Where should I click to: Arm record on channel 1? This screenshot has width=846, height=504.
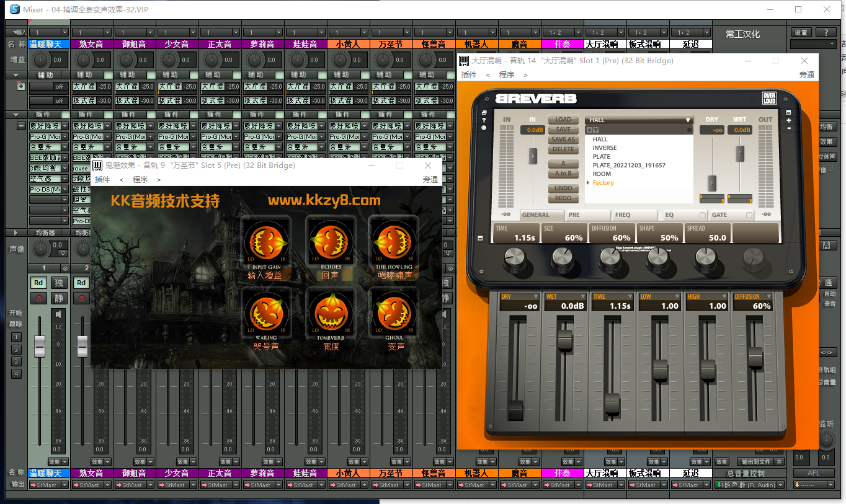[39, 298]
